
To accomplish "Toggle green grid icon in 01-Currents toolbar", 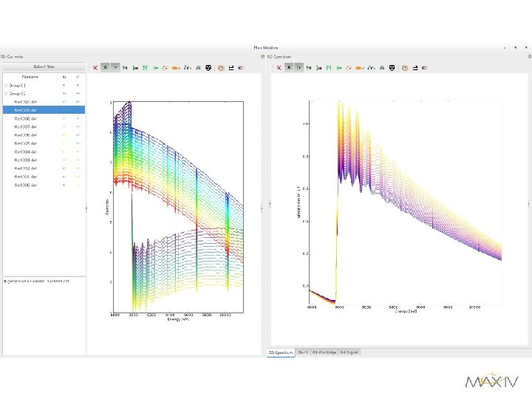I will pyautogui.click(x=145, y=68).
